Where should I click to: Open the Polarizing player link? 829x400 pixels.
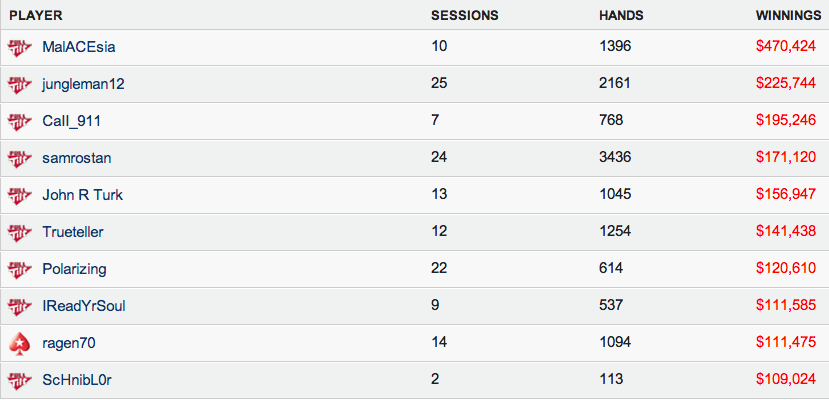[x=75, y=269]
